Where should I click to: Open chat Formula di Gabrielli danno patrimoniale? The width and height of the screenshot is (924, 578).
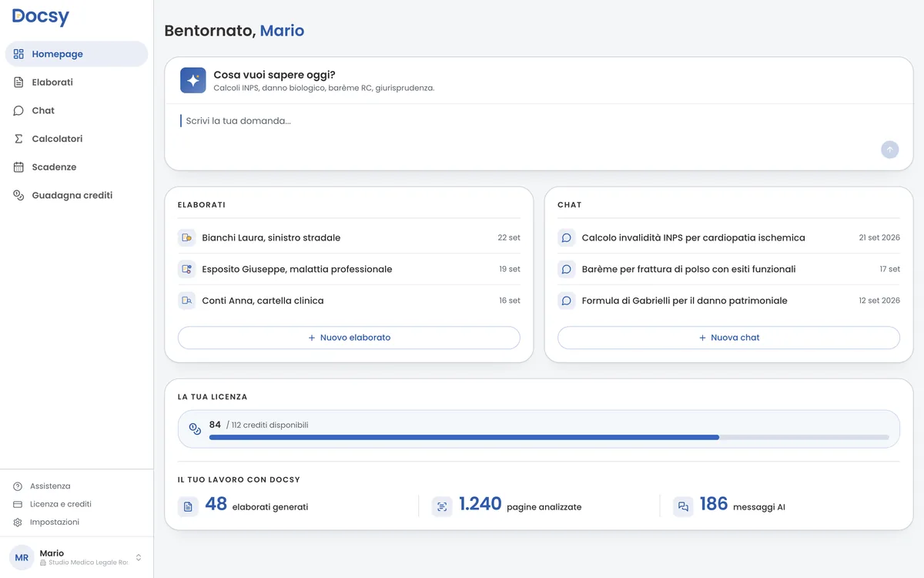728,301
